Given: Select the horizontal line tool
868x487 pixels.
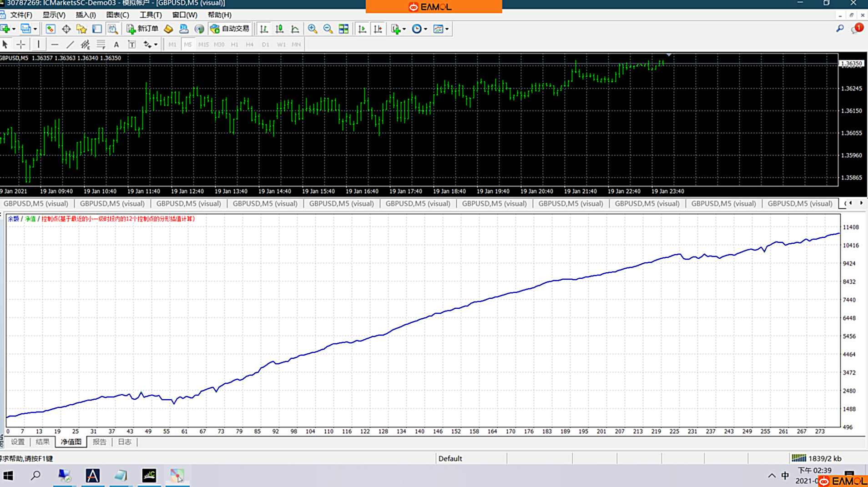Looking at the screenshot, I should tap(55, 44).
